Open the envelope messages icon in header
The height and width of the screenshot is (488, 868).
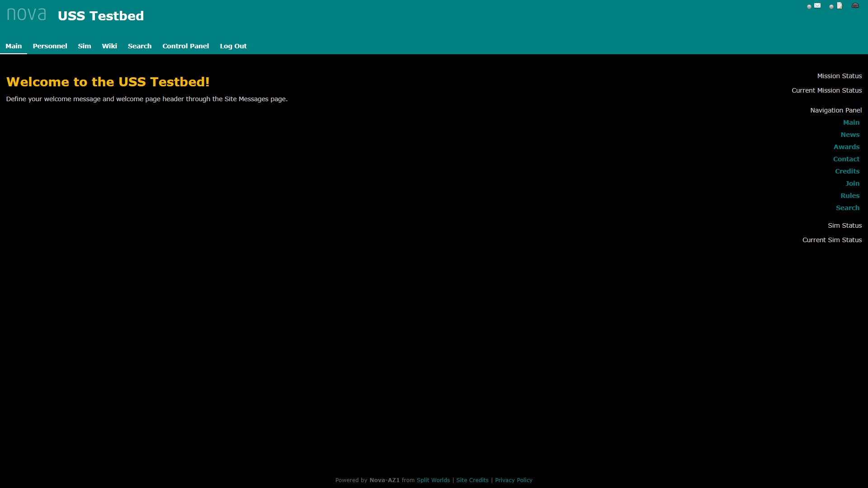coord(817,6)
